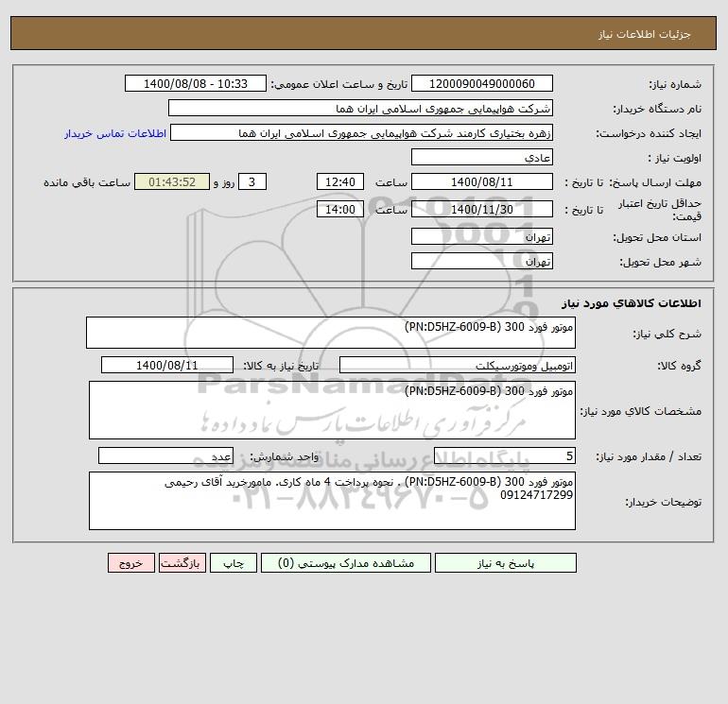Click the delivery province field تهران
The height and width of the screenshot is (704, 728).
point(482,236)
